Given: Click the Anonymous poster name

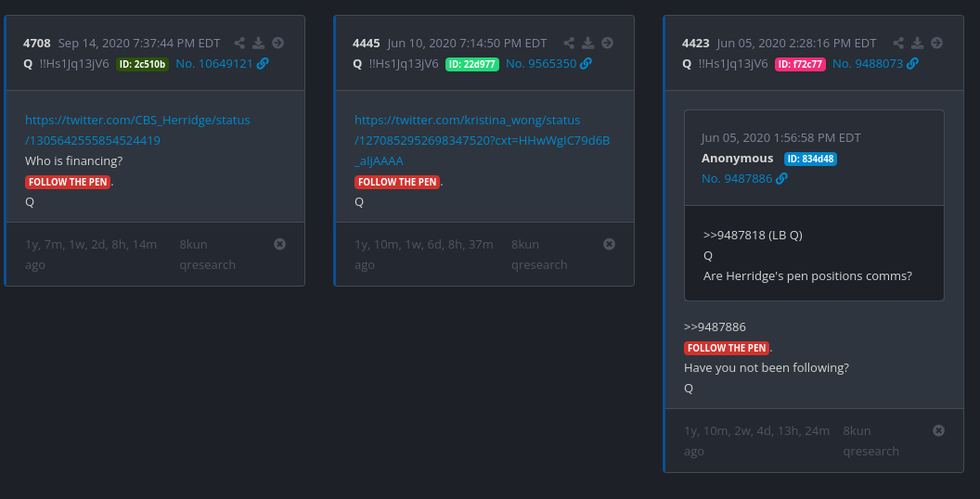Looking at the screenshot, I should click(x=738, y=159).
